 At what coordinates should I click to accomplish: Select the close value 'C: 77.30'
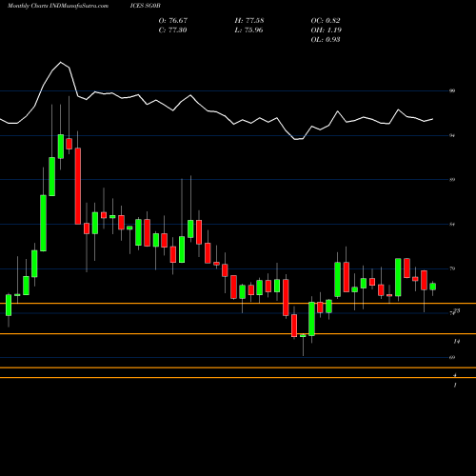click(x=172, y=30)
